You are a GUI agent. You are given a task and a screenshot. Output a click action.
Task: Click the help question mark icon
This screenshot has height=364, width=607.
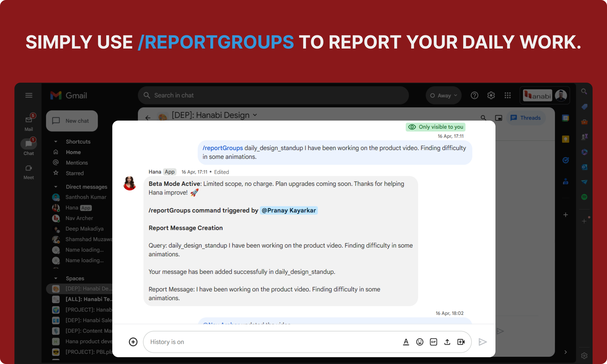click(x=474, y=95)
